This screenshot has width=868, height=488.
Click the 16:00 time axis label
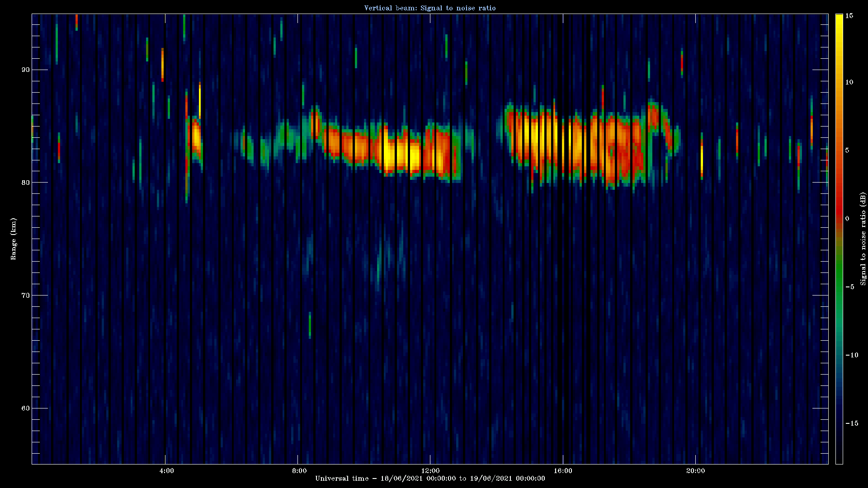point(563,471)
